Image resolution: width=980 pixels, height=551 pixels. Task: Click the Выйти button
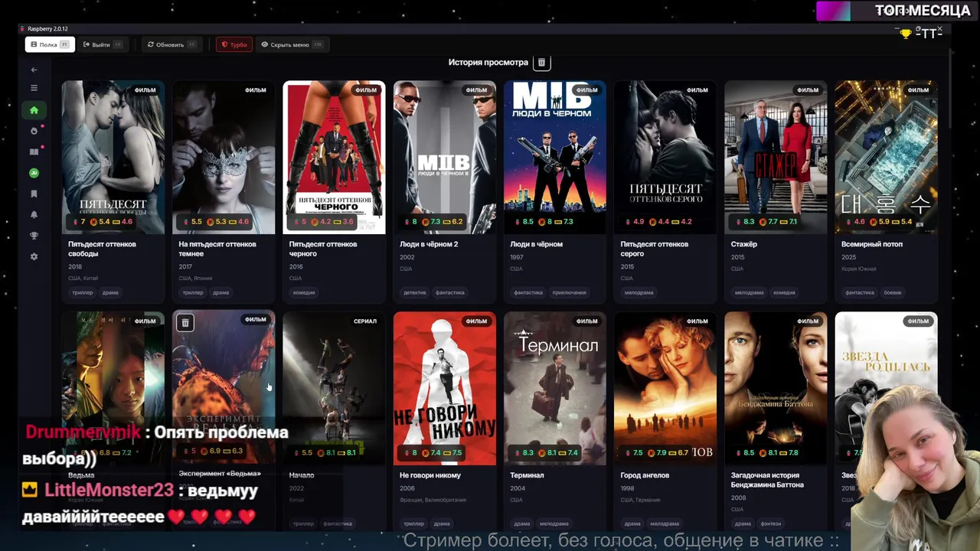(x=103, y=44)
